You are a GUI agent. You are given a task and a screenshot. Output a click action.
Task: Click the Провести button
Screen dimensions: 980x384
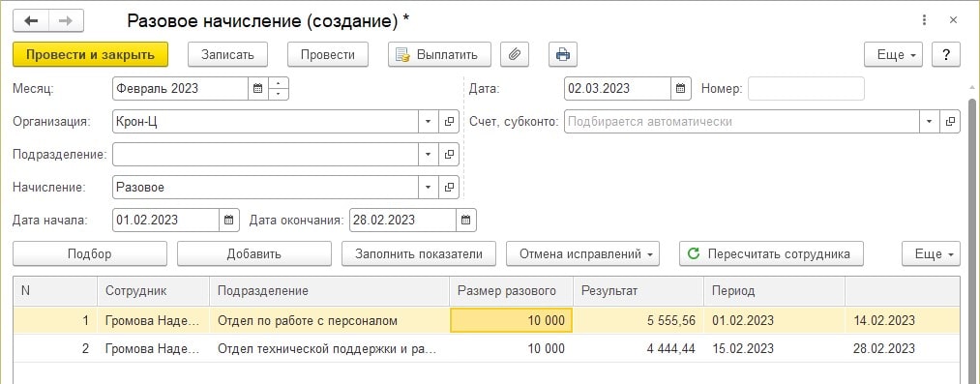(x=328, y=54)
